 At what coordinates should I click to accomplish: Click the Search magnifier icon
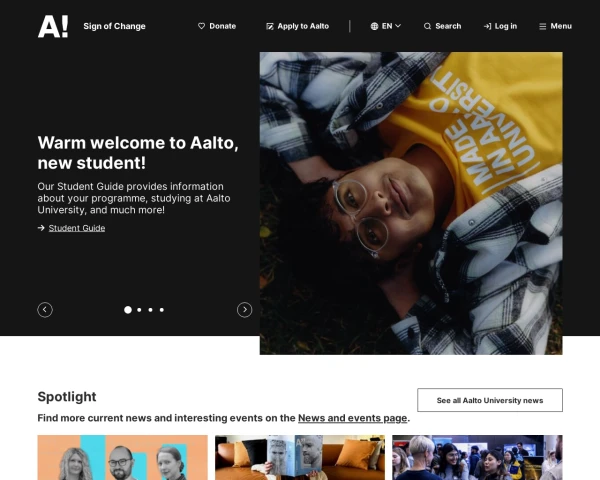point(428,26)
